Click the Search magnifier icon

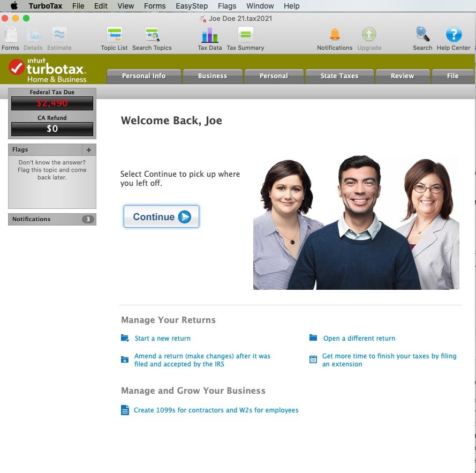click(x=422, y=34)
